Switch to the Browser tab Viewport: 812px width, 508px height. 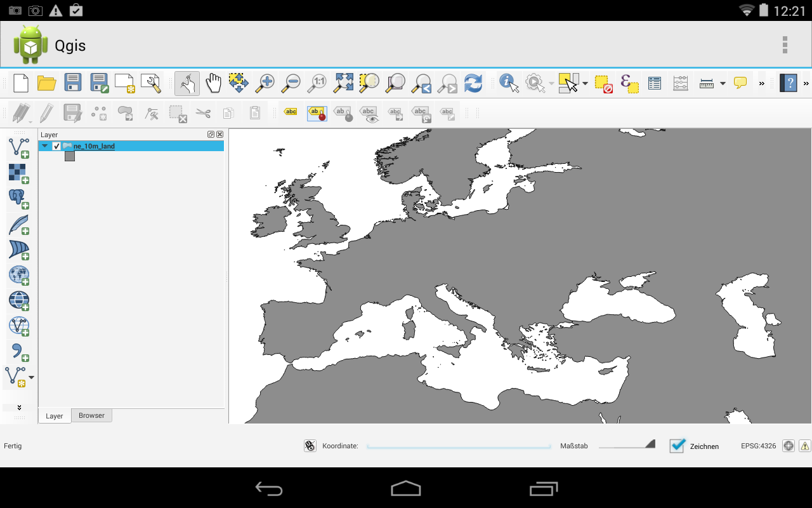(91, 415)
